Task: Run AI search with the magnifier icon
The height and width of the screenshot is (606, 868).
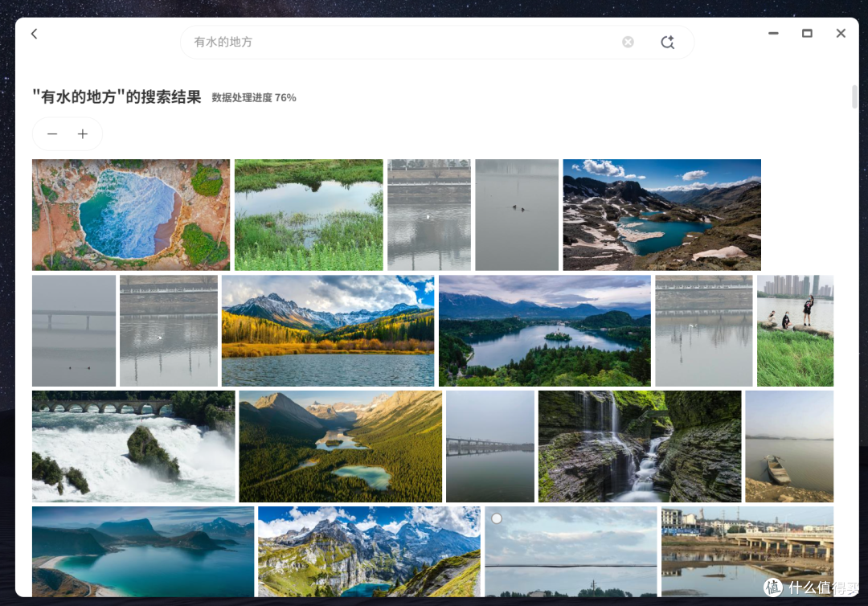Action: [x=668, y=42]
